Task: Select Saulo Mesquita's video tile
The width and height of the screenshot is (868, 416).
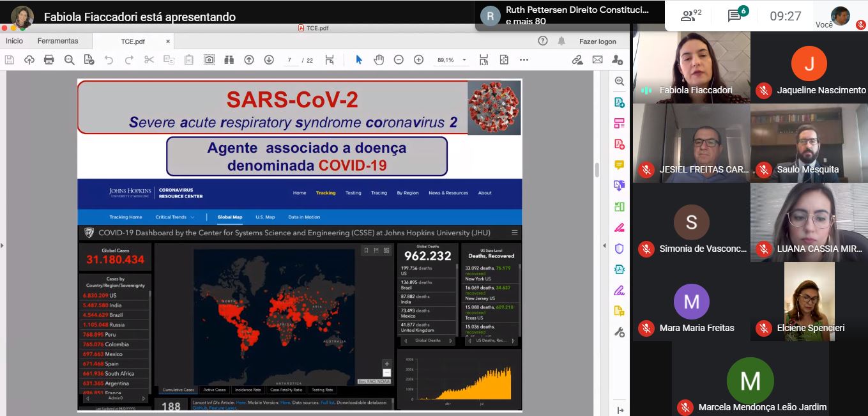Action: point(809,143)
